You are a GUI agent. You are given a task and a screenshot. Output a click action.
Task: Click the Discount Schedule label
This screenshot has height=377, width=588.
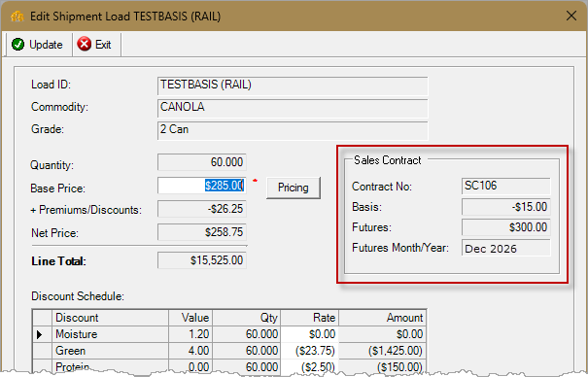[x=78, y=296]
